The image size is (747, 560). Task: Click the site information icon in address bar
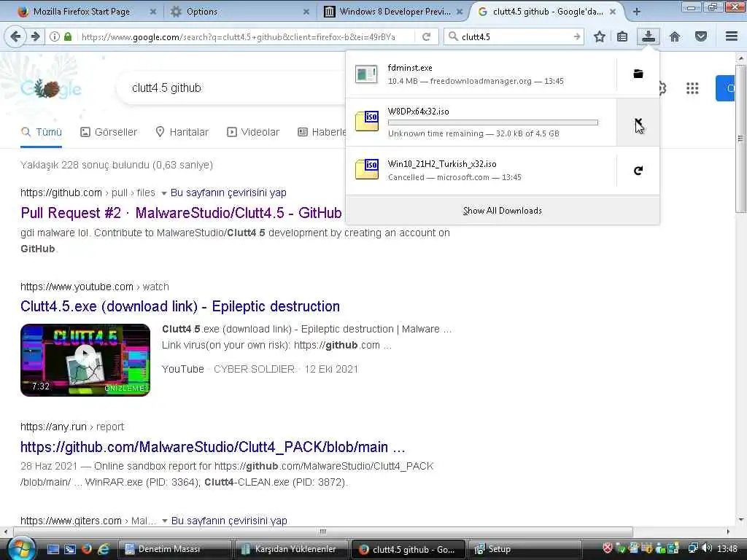(x=55, y=36)
